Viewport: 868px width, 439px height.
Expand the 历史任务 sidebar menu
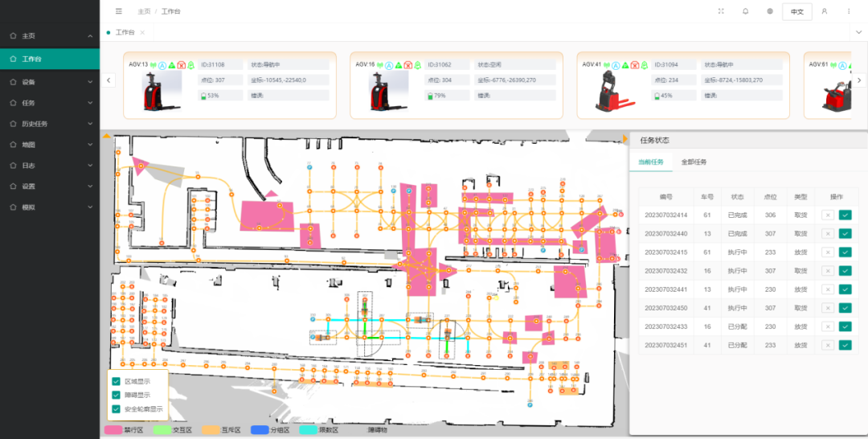pos(50,124)
